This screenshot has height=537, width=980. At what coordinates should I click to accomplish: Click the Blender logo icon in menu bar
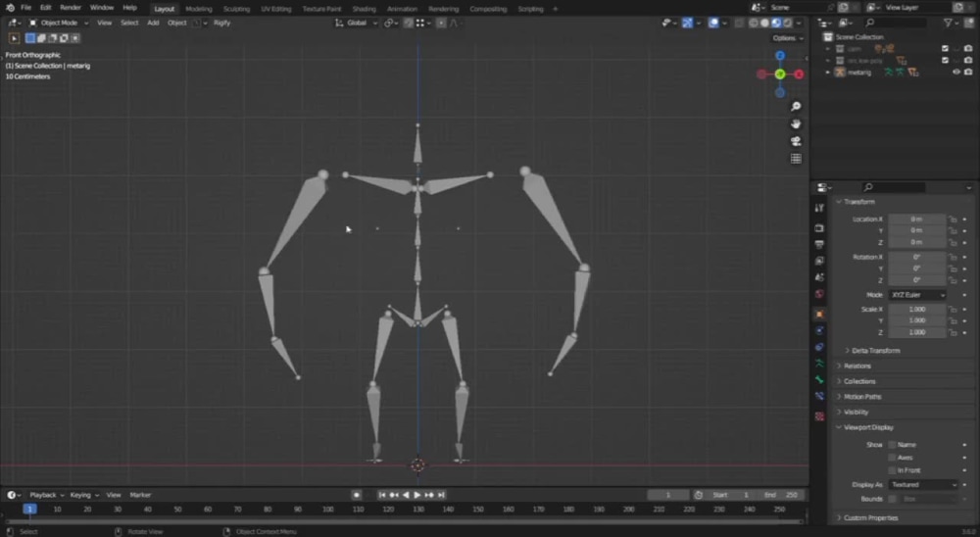(x=10, y=8)
